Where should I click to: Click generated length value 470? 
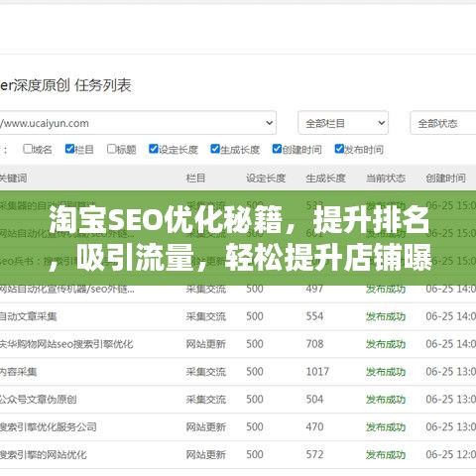pyautogui.click(x=314, y=426)
